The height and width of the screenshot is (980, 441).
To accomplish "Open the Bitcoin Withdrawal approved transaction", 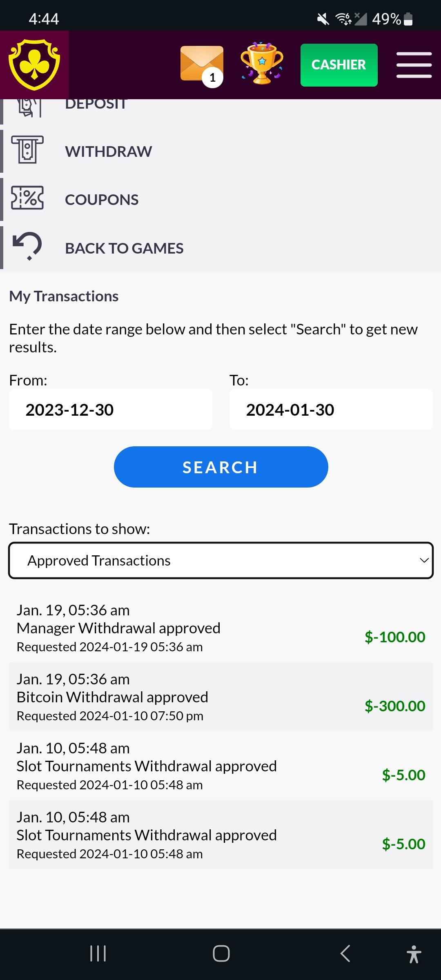I will click(x=220, y=697).
